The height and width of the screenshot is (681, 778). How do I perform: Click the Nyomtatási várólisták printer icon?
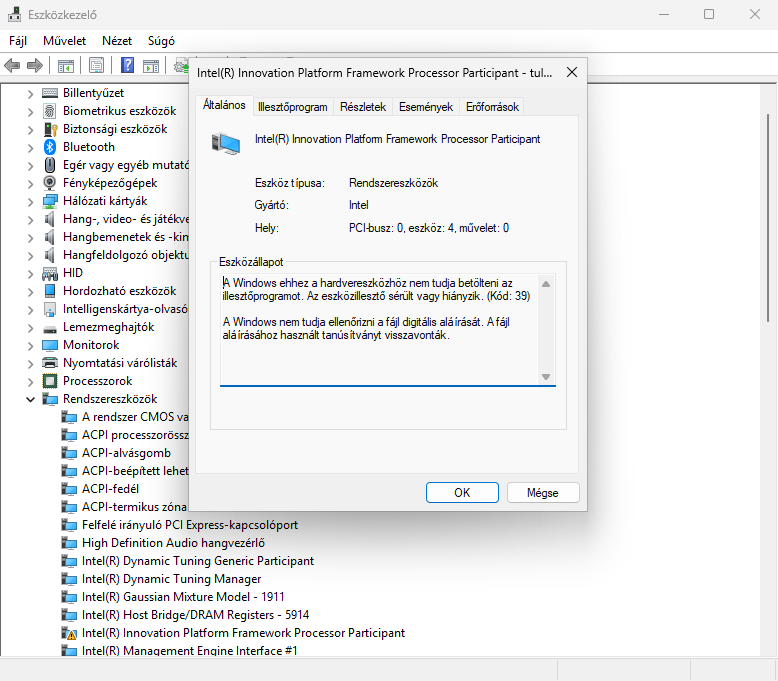(x=50, y=363)
